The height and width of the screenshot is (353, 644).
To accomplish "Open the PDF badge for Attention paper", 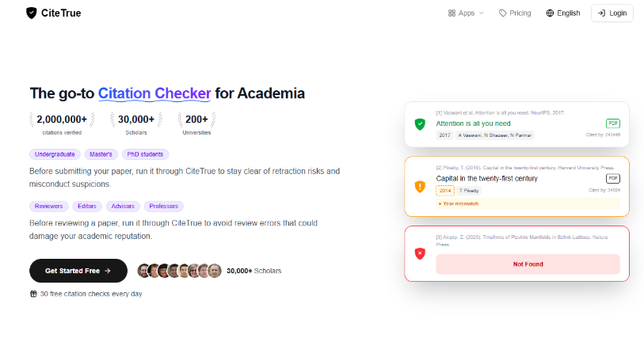I will point(613,123).
